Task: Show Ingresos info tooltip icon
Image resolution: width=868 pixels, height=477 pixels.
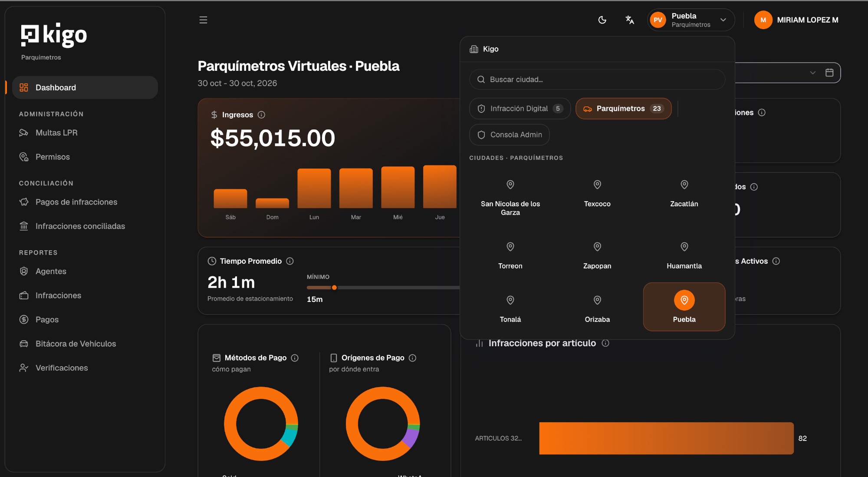Action: coord(261,115)
